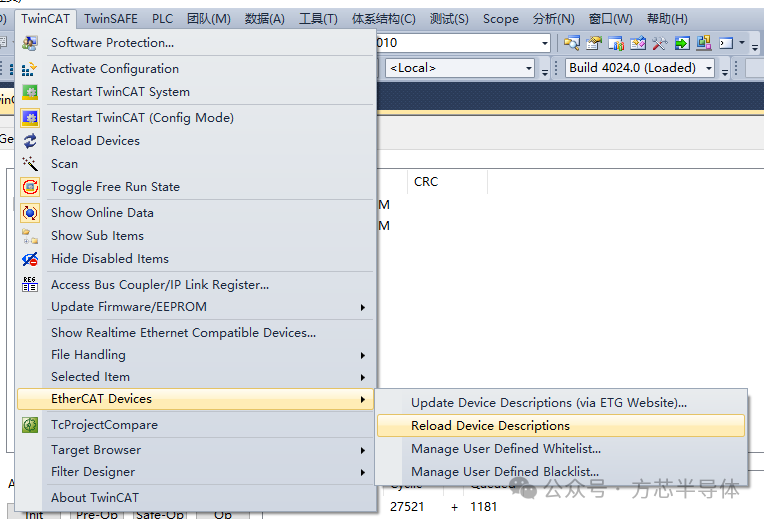Click the CRC column header

coord(447,182)
